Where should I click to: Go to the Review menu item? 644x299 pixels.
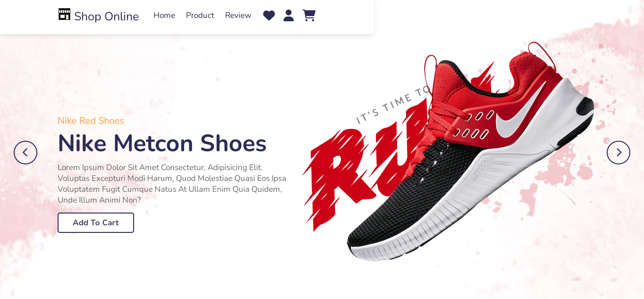[x=238, y=16]
